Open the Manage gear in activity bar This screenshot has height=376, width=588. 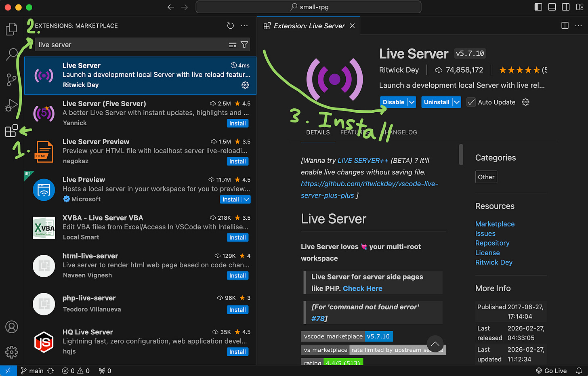click(11, 352)
